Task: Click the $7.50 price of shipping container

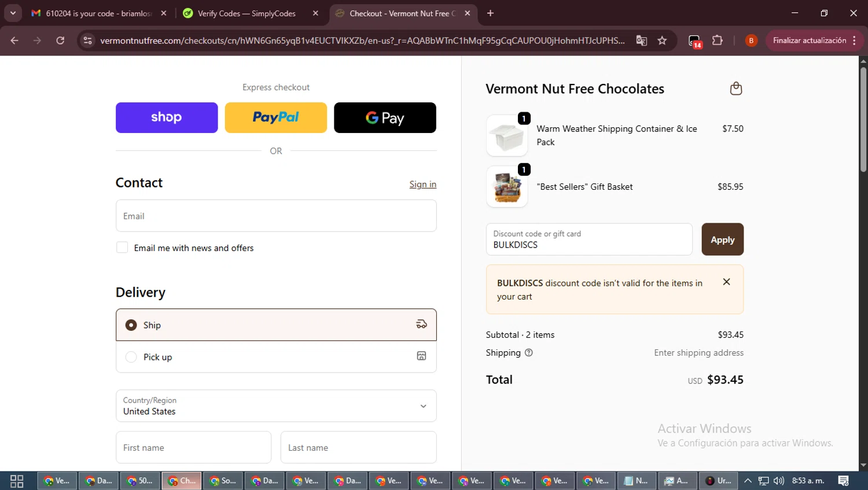Action: [x=733, y=129]
